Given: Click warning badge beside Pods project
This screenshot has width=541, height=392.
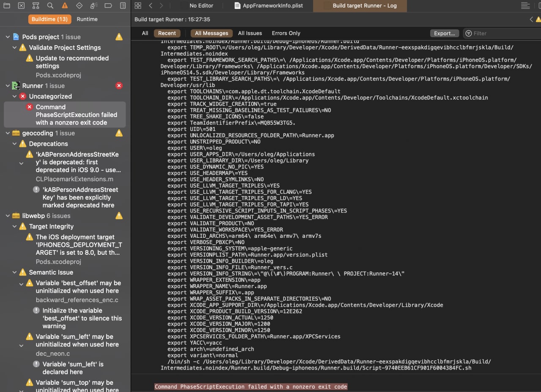Looking at the screenshot, I should coord(119,37).
